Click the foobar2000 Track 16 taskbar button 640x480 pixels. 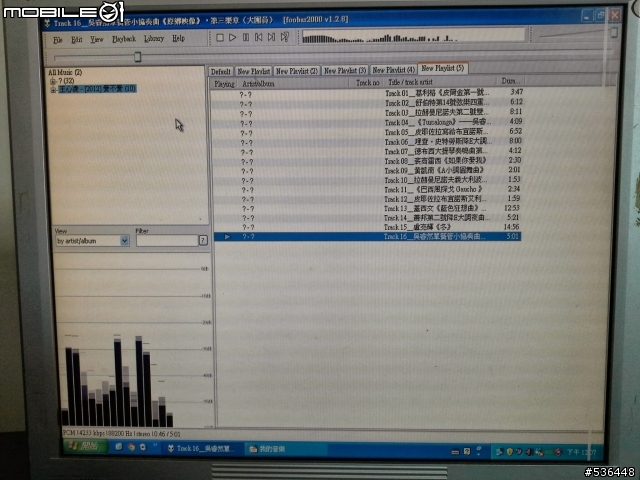click(202, 448)
